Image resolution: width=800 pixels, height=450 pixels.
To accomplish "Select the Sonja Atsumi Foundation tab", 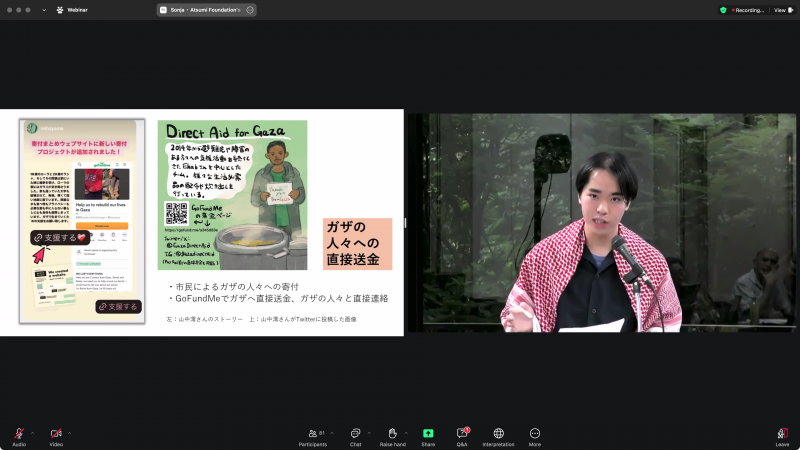I will [x=207, y=10].
